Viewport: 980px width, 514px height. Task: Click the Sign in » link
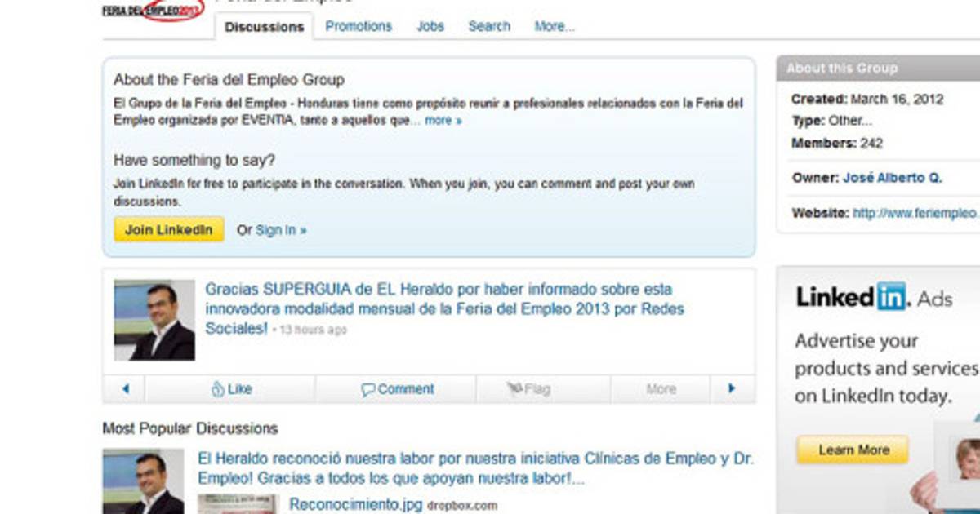coord(281,230)
